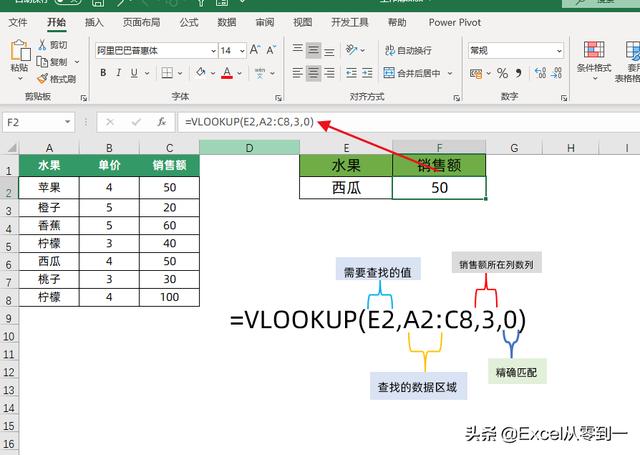
Task: Open underline style dropdown arrow
Action: click(147, 73)
